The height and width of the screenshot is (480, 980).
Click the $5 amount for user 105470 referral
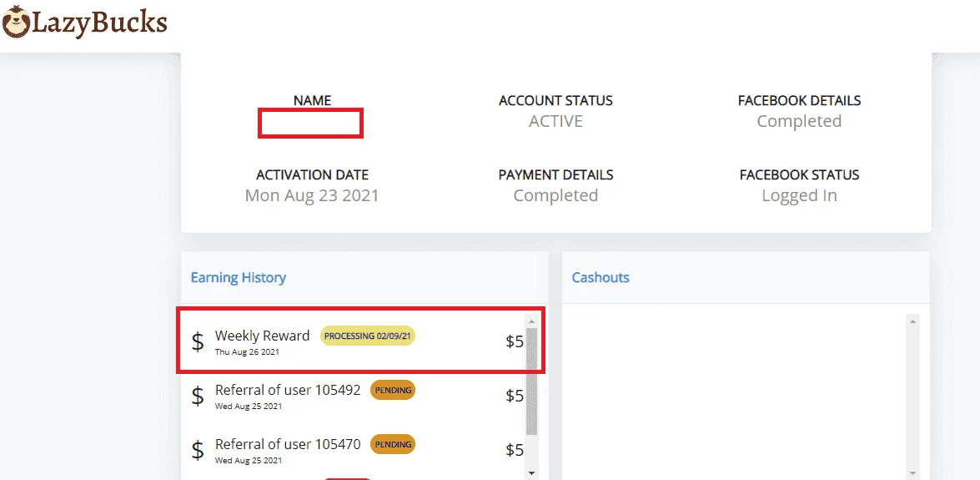(x=515, y=450)
